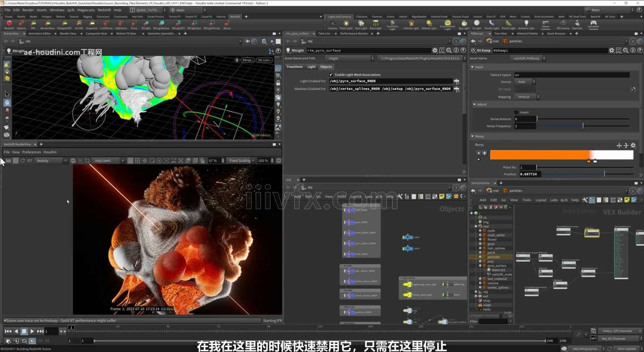Image resolution: width=644 pixels, height=352 pixels.
Task: Open the beauty AOV dropdown
Action: pos(51,160)
